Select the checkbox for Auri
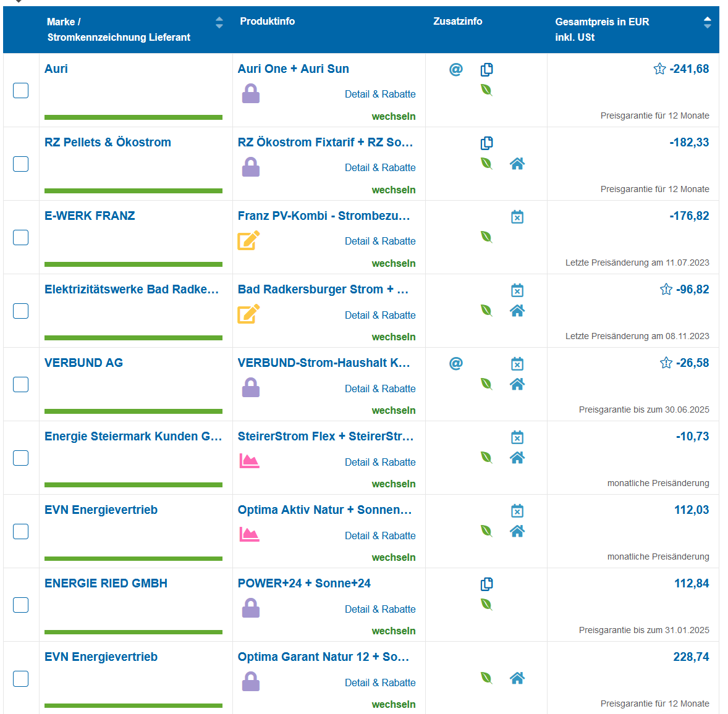This screenshot has width=728, height=714. [20, 90]
